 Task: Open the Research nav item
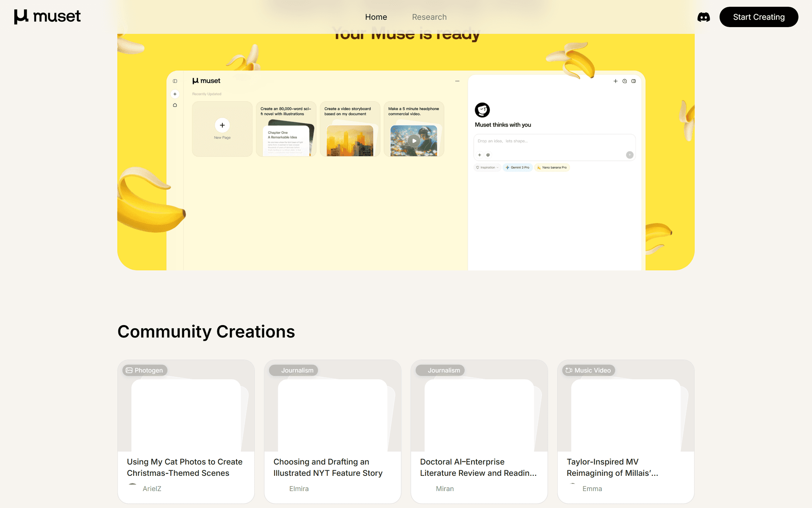pyautogui.click(x=429, y=17)
